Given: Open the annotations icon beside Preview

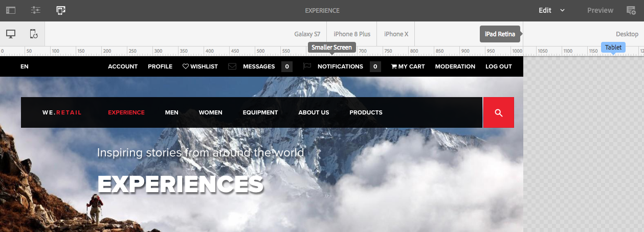Looking at the screenshot, I should pos(631,10).
